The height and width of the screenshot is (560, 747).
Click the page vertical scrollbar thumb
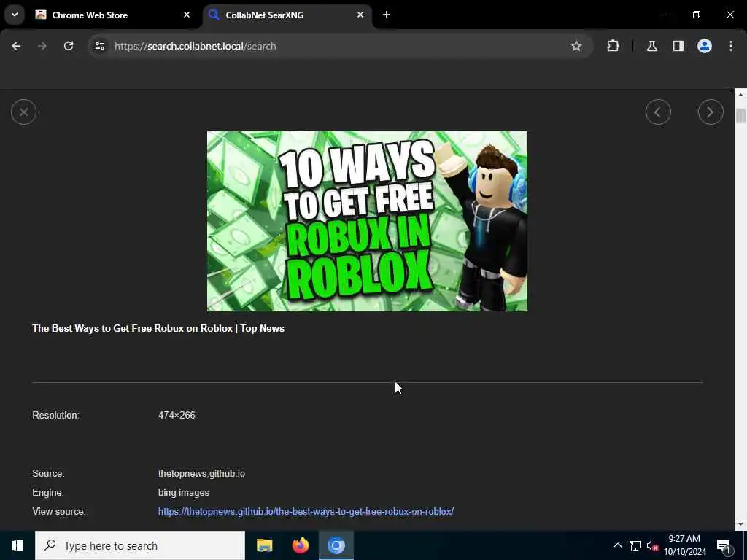[x=740, y=116]
